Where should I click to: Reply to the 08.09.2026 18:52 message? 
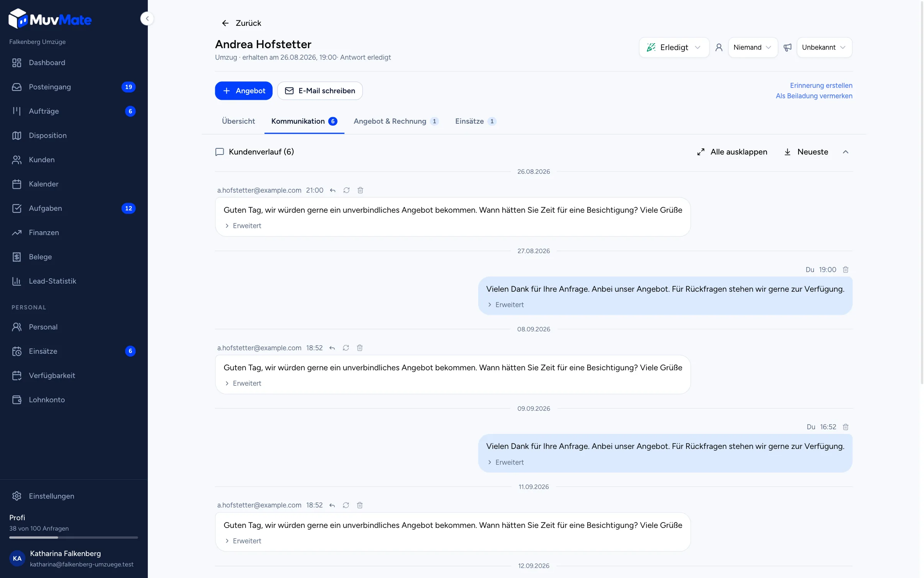click(x=332, y=348)
